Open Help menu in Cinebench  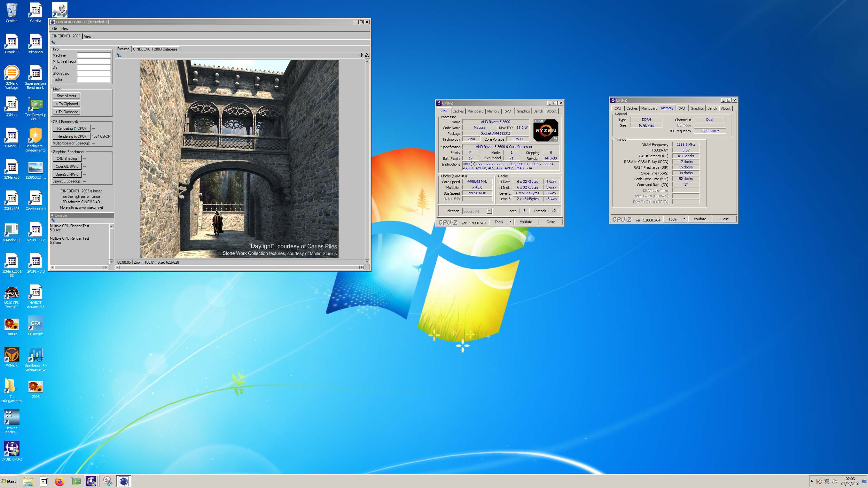click(65, 28)
